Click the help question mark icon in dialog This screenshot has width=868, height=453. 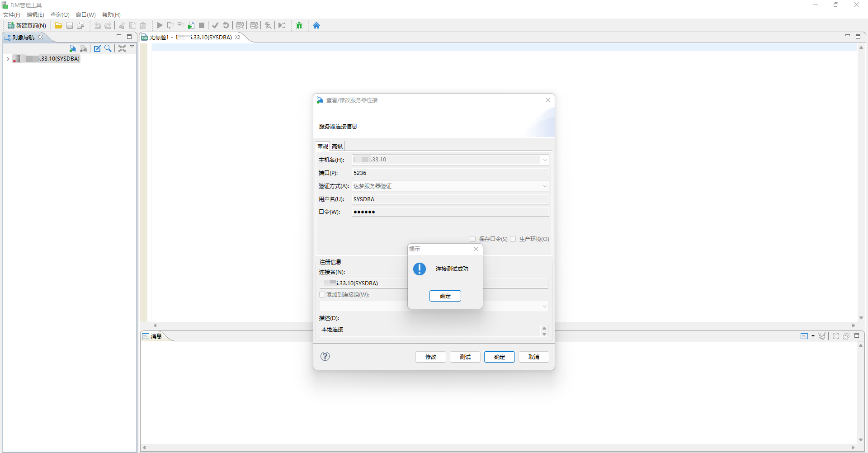[325, 356]
